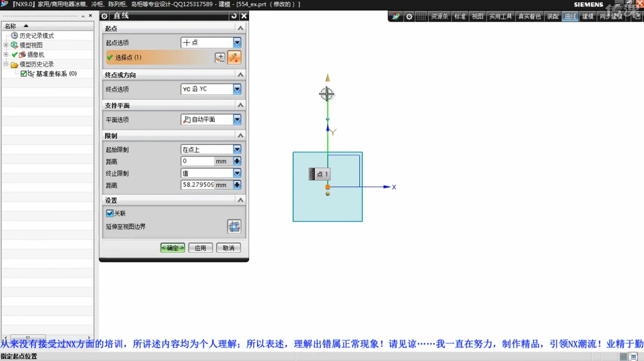The height and width of the screenshot is (361, 644).
Task: Open the settings gear in the top toolbar
Action: click(409, 16)
